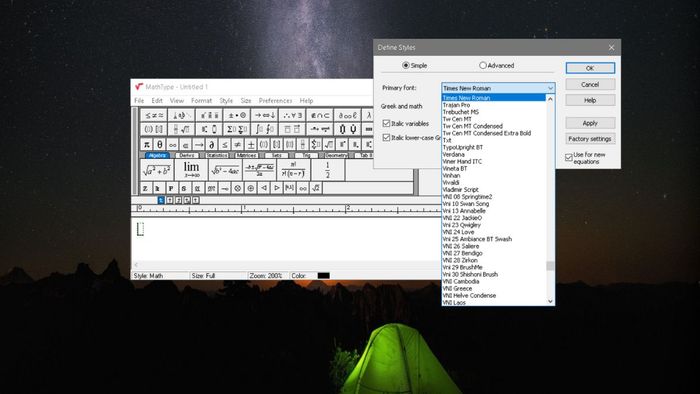Open the logical symbols palette (∴∀∃)

292,115
